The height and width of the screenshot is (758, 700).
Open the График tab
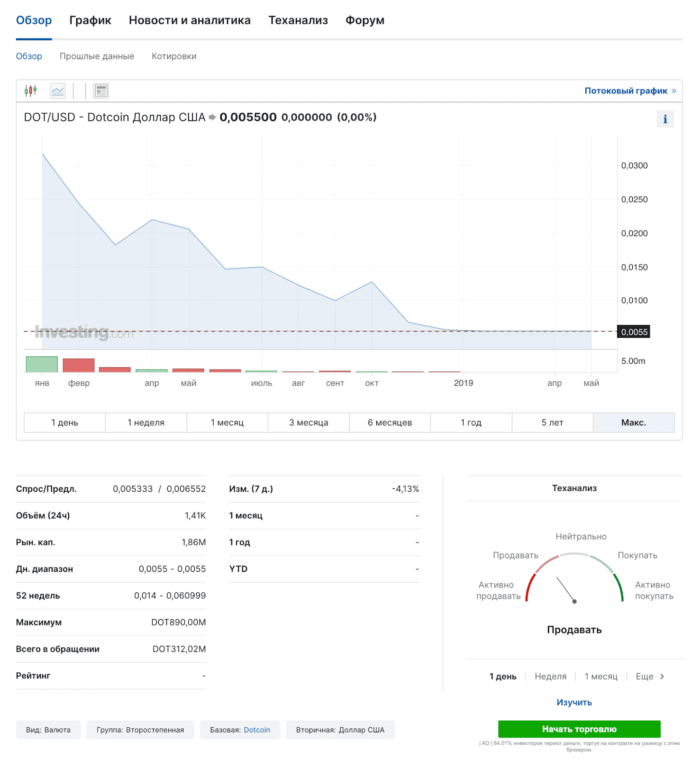pos(90,20)
